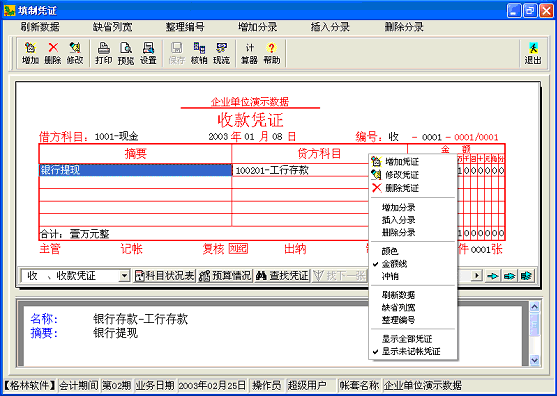Click the 增加 (add voucher) toolbar icon
Screen dimensions: 557x396
coord(31,53)
